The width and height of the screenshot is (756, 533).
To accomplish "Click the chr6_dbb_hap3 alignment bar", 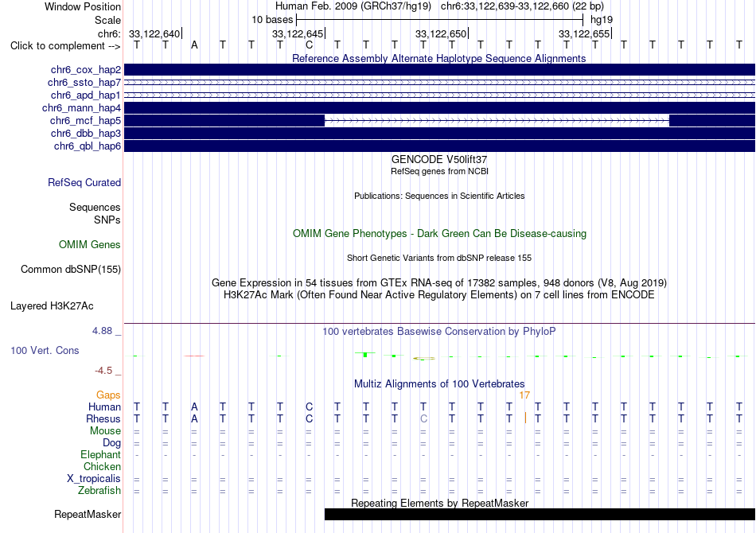I will (439, 133).
